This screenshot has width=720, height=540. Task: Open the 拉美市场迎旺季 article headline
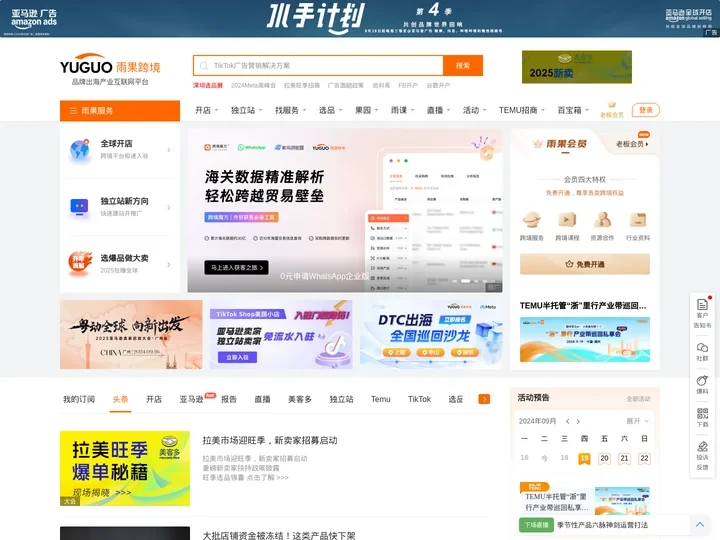click(270, 440)
